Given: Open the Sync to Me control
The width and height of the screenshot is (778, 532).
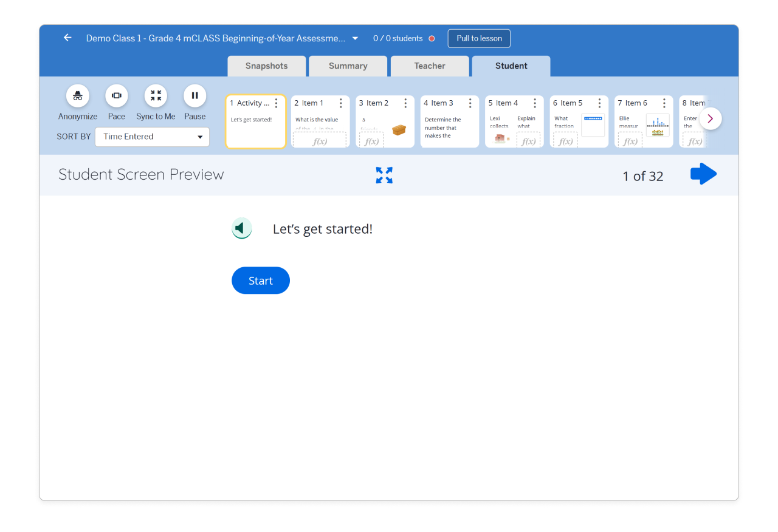Looking at the screenshot, I should tap(156, 95).
